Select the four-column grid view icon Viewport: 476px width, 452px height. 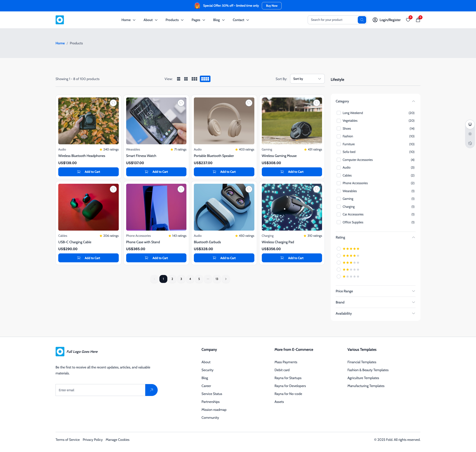coord(205,79)
